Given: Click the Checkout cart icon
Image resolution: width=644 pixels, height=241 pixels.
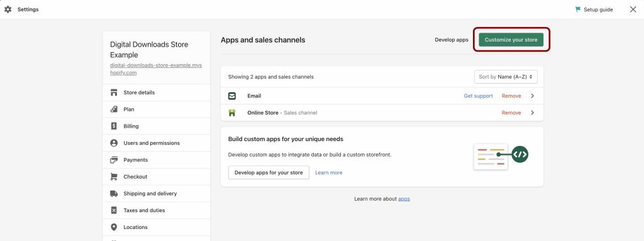Looking at the screenshot, I should coord(114,177).
